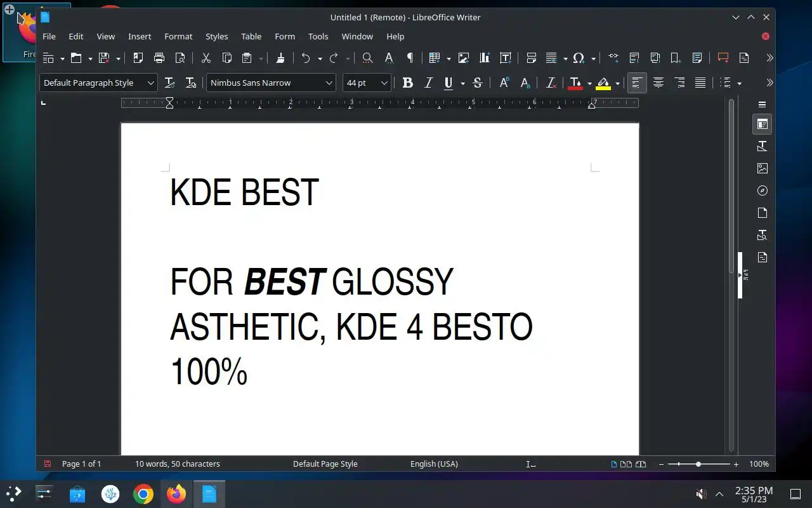
Task: Expand the Font Color dropdown arrow
Action: [589, 83]
